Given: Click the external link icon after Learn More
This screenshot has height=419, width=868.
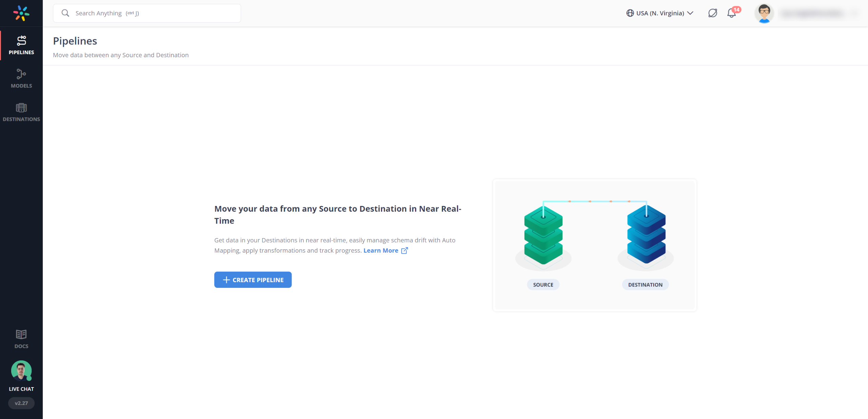Looking at the screenshot, I should point(404,250).
